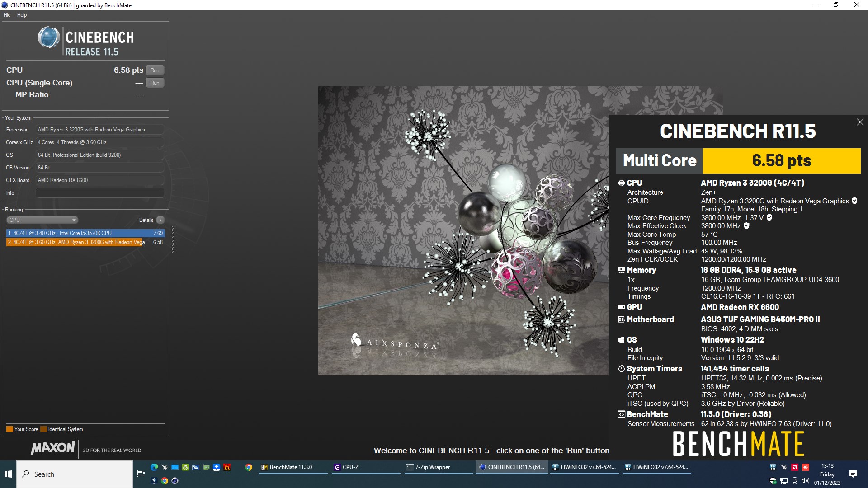The height and width of the screenshot is (488, 868).
Task: Open AnyDesk tray icon
Action: [x=806, y=467]
